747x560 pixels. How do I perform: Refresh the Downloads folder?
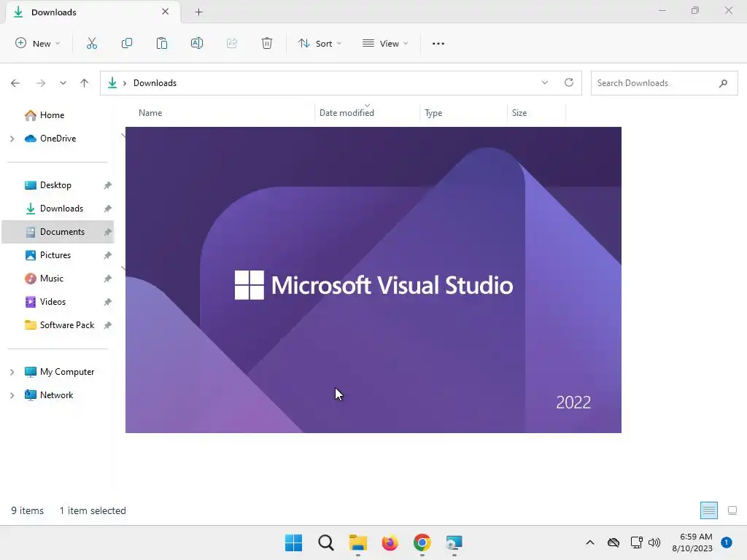569,82
